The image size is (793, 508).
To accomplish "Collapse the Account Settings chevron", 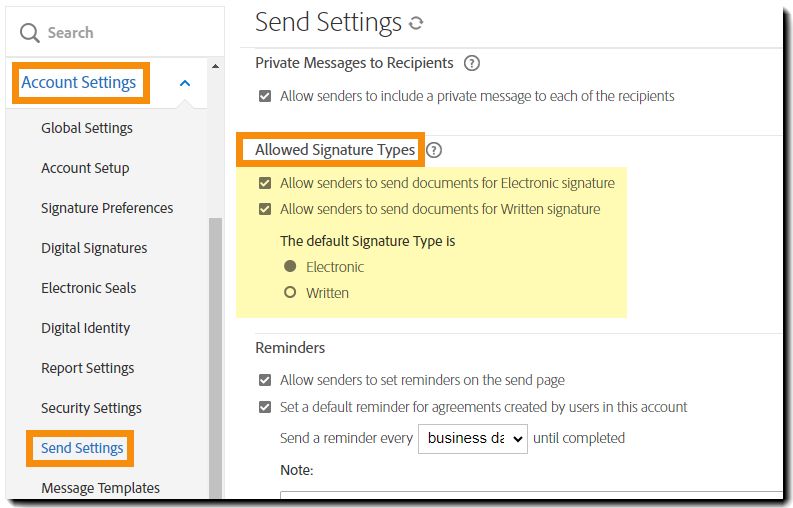I will click(x=185, y=83).
